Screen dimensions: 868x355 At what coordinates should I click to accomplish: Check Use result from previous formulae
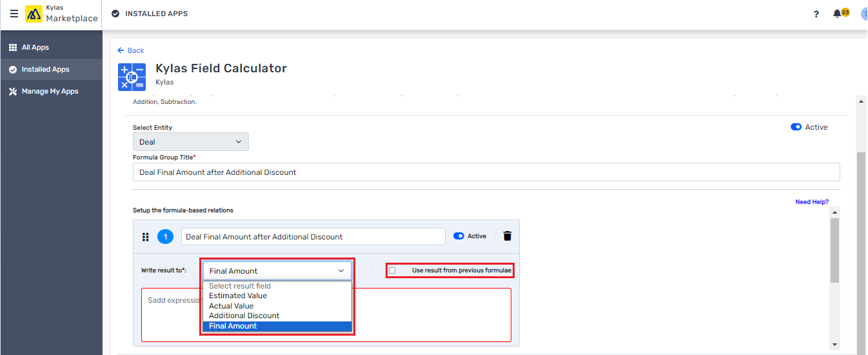coord(392,270)
